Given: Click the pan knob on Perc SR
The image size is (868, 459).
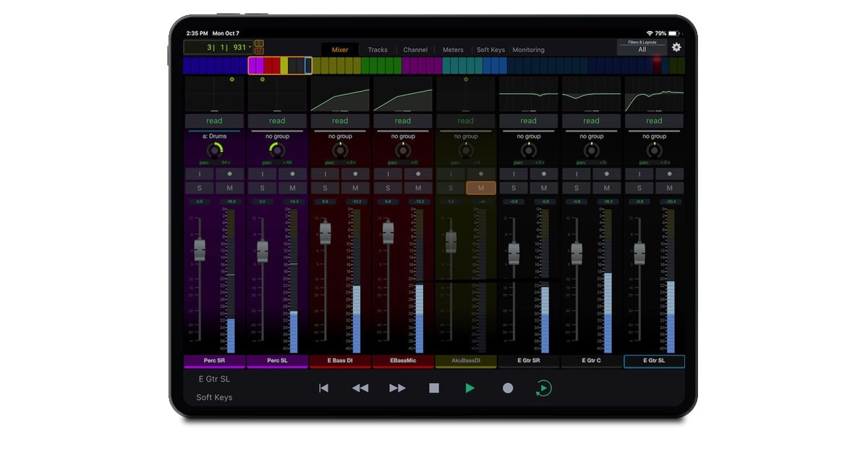Looking at the screenshot, I should coord(214,150).
